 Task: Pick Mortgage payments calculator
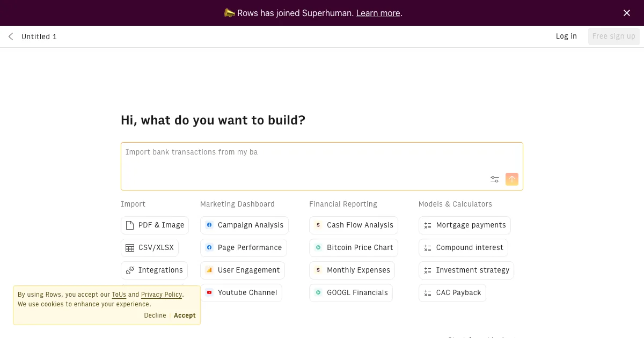point(464,225)
